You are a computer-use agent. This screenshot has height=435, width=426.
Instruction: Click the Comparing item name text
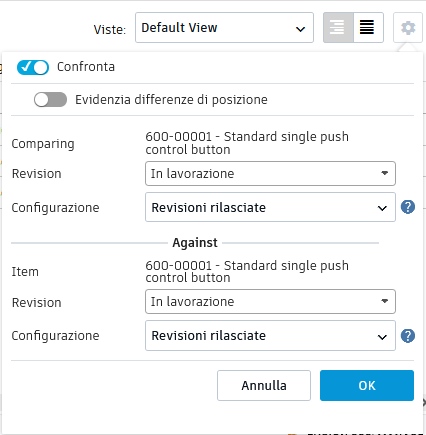tap(247, 143)
